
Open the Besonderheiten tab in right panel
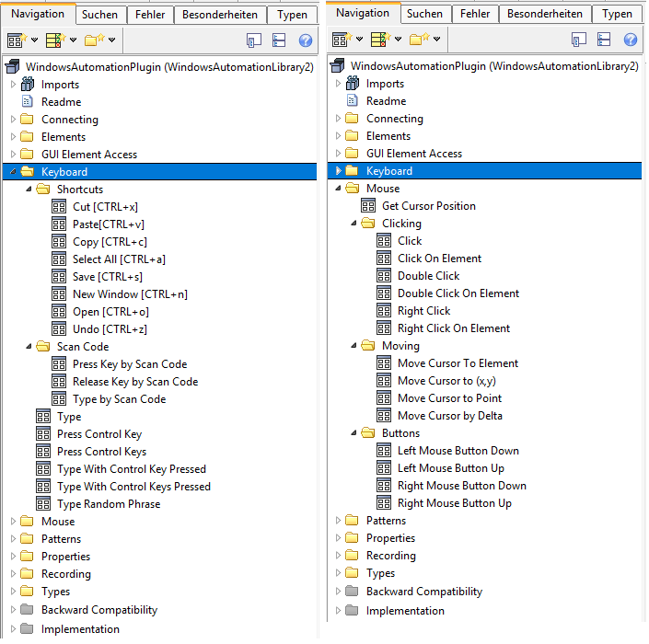(543, 14)
